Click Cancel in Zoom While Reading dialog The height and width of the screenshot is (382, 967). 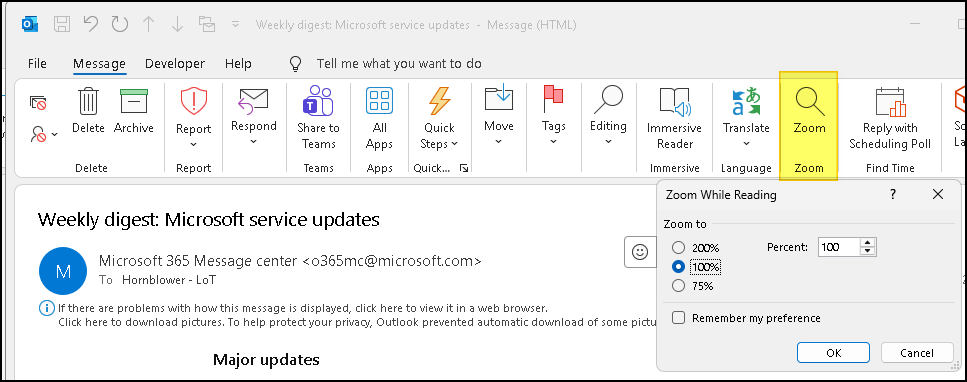pos(917,353)
